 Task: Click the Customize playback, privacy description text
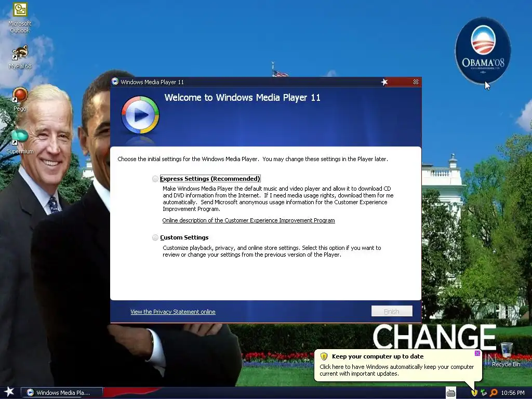point(272,251)
